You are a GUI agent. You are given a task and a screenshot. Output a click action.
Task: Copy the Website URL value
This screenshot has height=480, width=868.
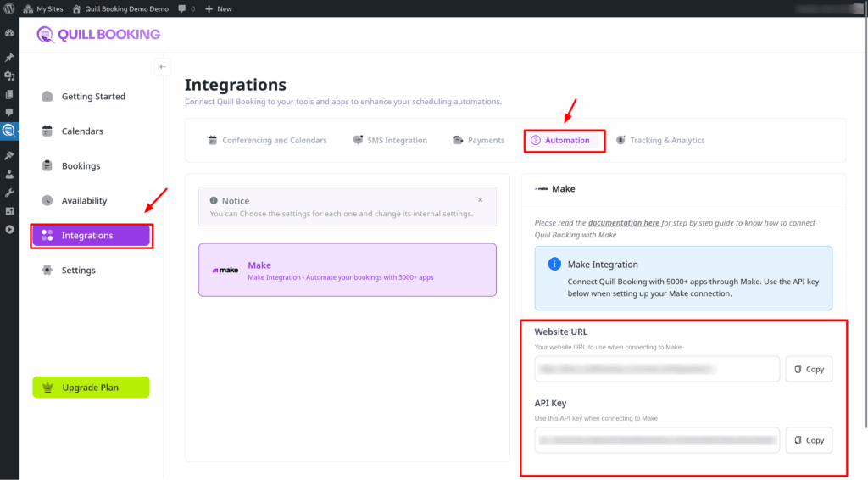tap(808, 369)
